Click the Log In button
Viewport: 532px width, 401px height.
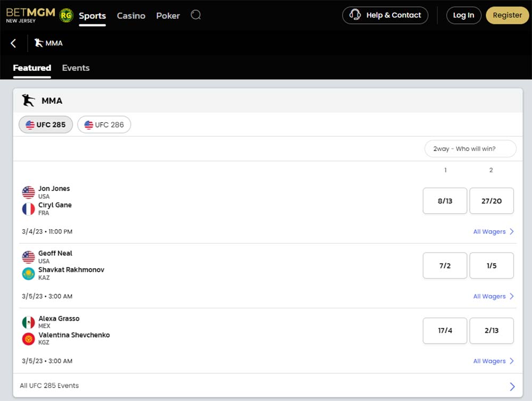[463, 15]
